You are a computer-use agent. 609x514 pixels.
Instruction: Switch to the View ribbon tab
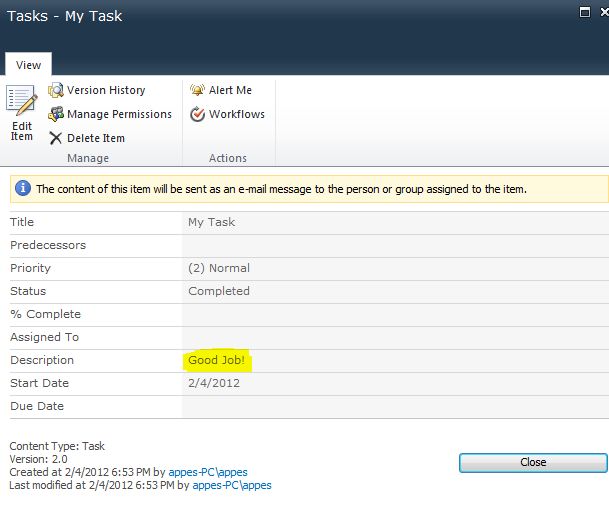[28, 64]
